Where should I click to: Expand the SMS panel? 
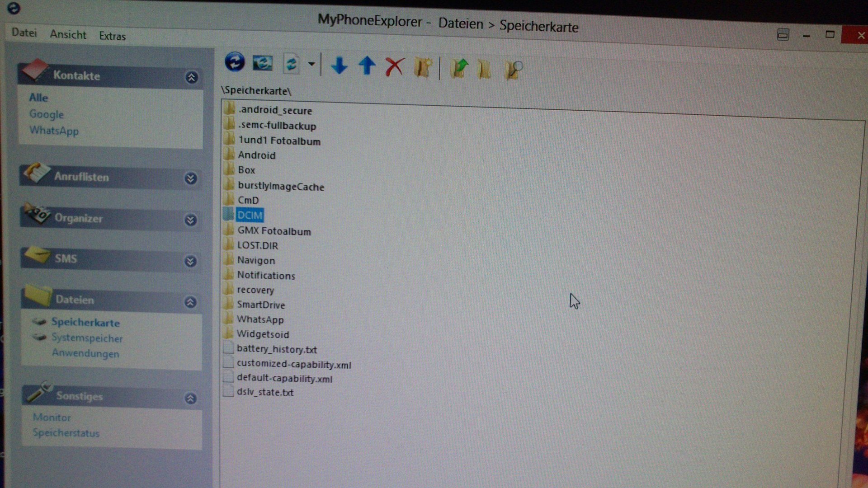(191, 261)
